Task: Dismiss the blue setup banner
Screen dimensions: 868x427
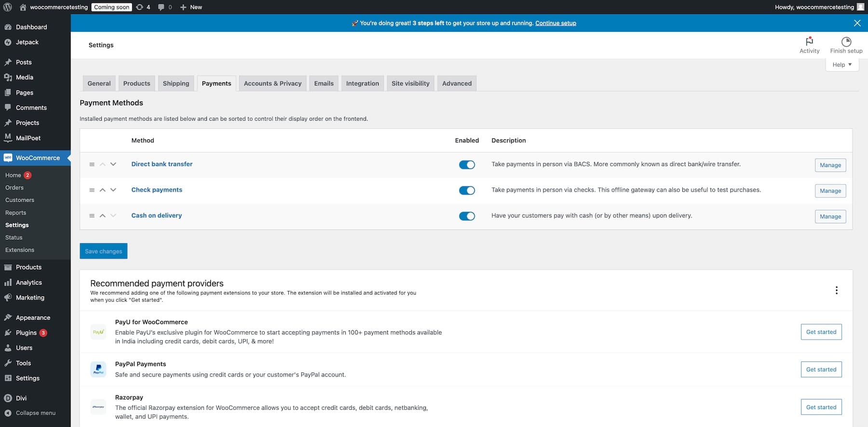Action: [857, 23]
